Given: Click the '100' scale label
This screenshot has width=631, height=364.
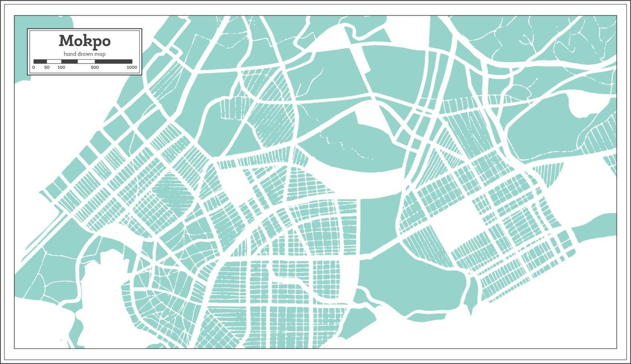Looking at the screenshot, I should point(61,68).
